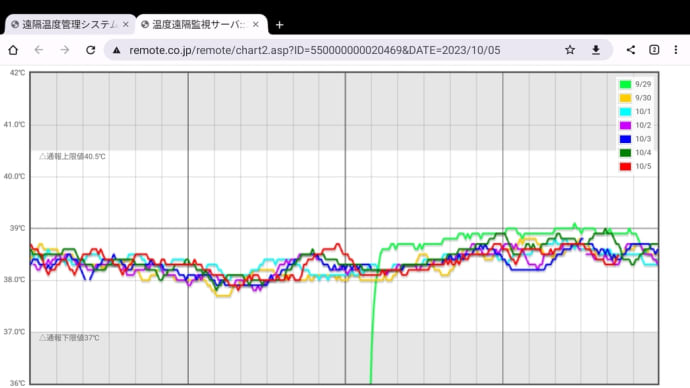Click the URL address field
Image resolution: width=690 pixels, height=388 pixels.
click(314, 50)
